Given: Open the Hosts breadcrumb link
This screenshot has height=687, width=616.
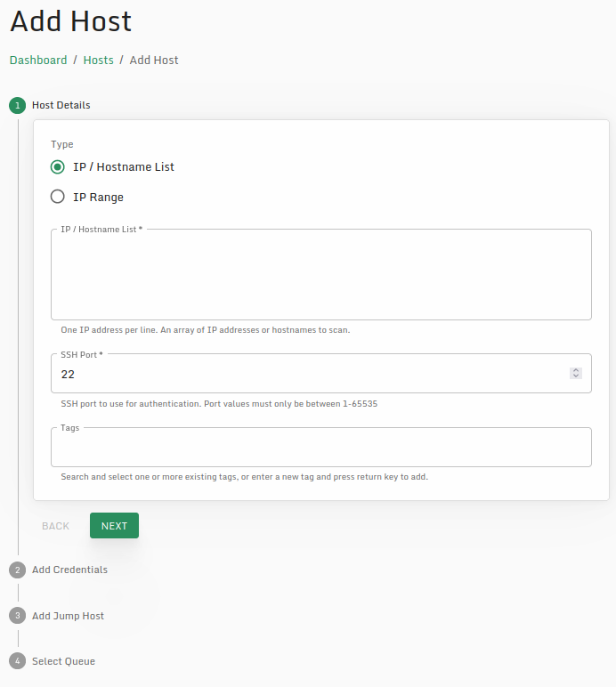Looking at the screenshot, I should click(99, 60).
